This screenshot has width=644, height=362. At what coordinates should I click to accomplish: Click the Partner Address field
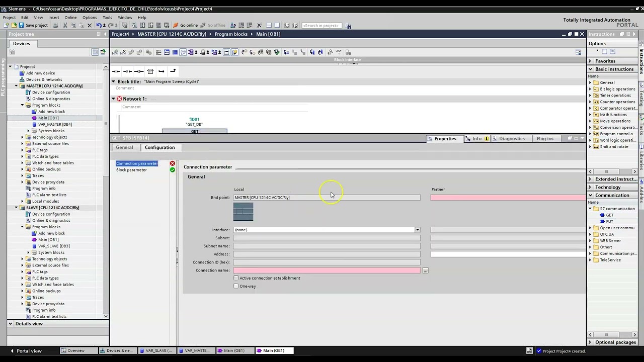[508, 254]
